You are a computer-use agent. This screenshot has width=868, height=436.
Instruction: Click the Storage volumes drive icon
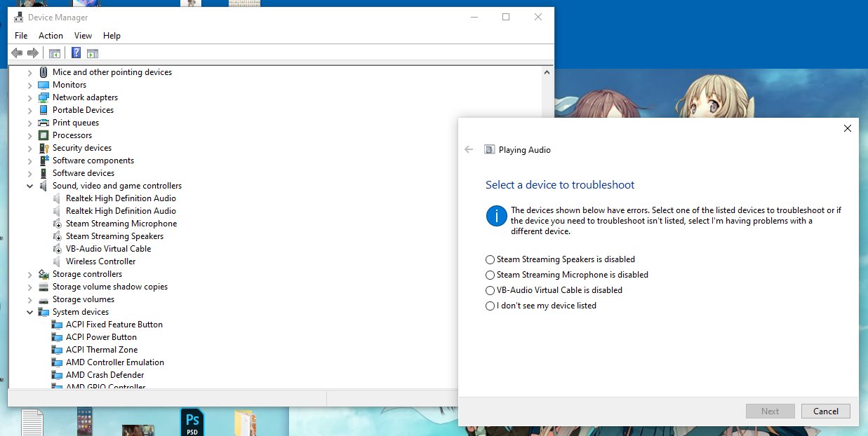[x=44, y=299]
